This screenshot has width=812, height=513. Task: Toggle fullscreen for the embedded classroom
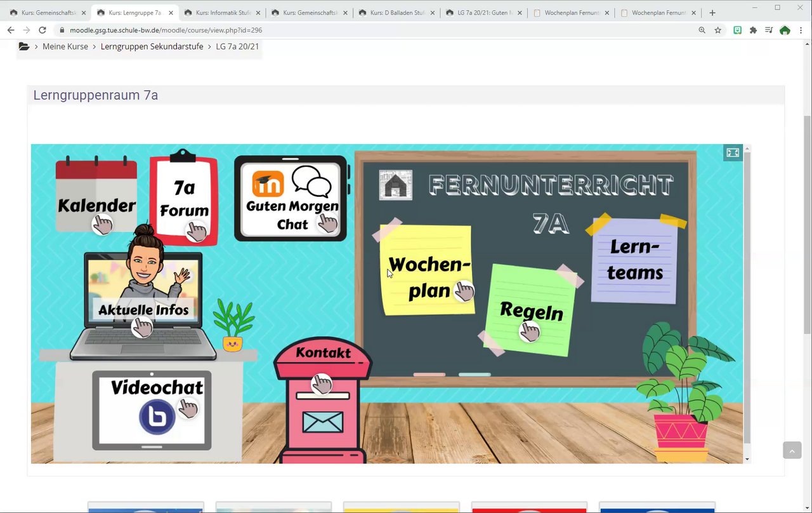pyautogui.click(x=733, y=152)
